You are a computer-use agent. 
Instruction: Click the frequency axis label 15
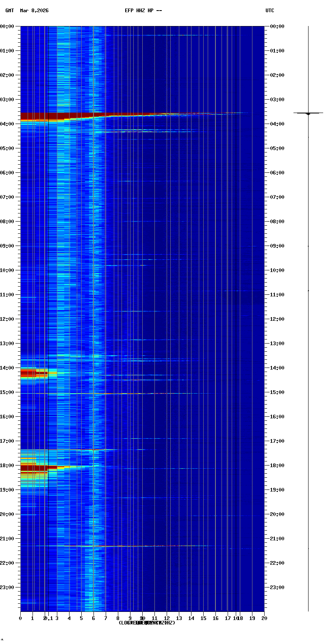[203, 618]
